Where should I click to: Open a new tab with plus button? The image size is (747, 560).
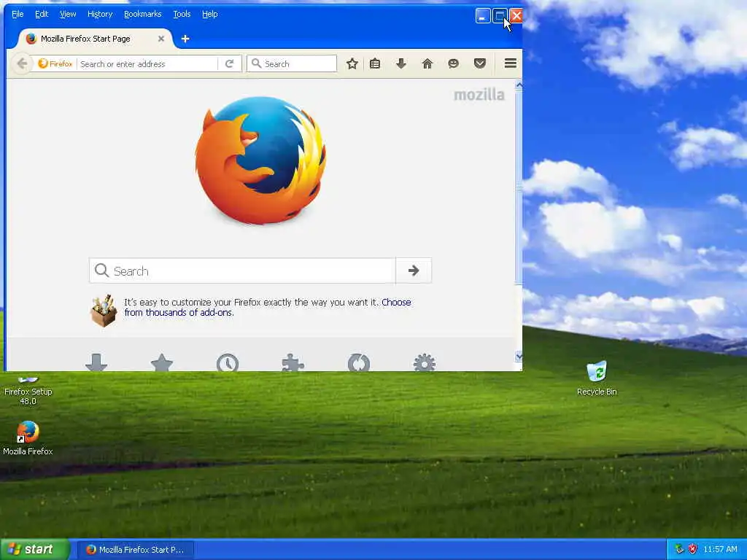pos(185,39)
